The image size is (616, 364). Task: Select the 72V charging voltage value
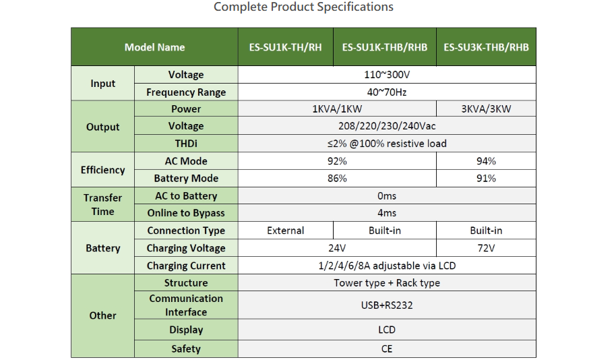[486, 248]
